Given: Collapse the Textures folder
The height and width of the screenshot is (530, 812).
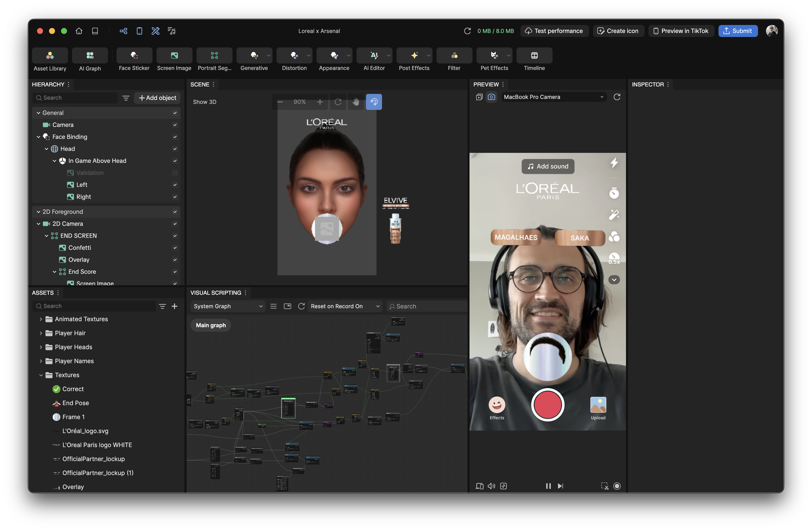Looking at the screenshot, I should 40,375.
